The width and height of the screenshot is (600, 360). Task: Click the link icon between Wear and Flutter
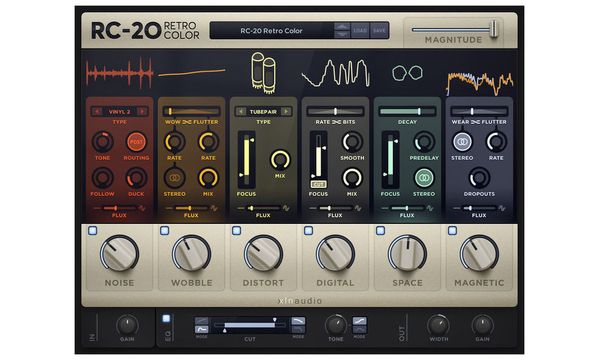tap(475, 122)
